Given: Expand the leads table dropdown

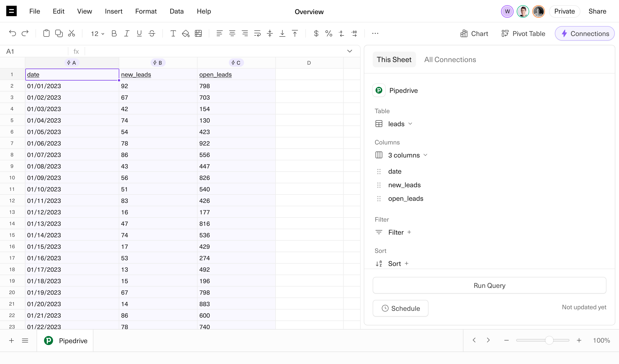Looking at the screenshot, I should tap(400, 124).
